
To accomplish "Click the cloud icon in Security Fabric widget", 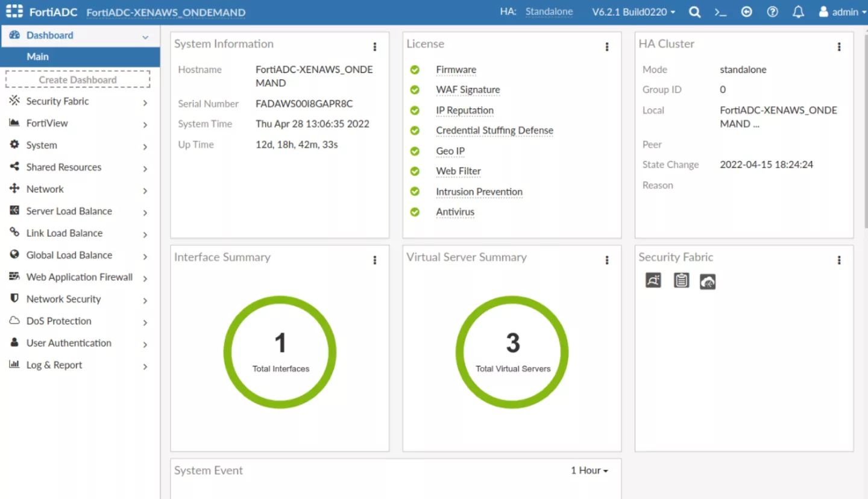I will (708, 281).
